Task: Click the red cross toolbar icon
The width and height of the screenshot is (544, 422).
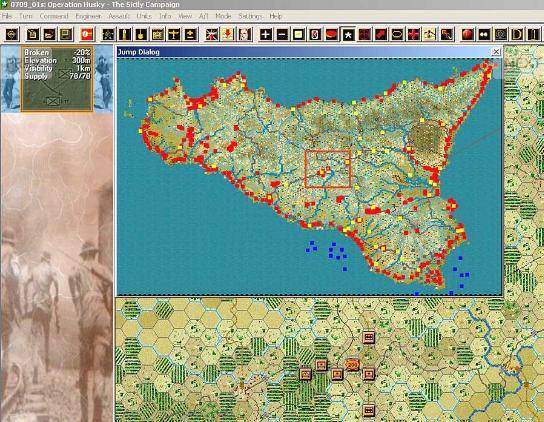Action: [414, 34]
